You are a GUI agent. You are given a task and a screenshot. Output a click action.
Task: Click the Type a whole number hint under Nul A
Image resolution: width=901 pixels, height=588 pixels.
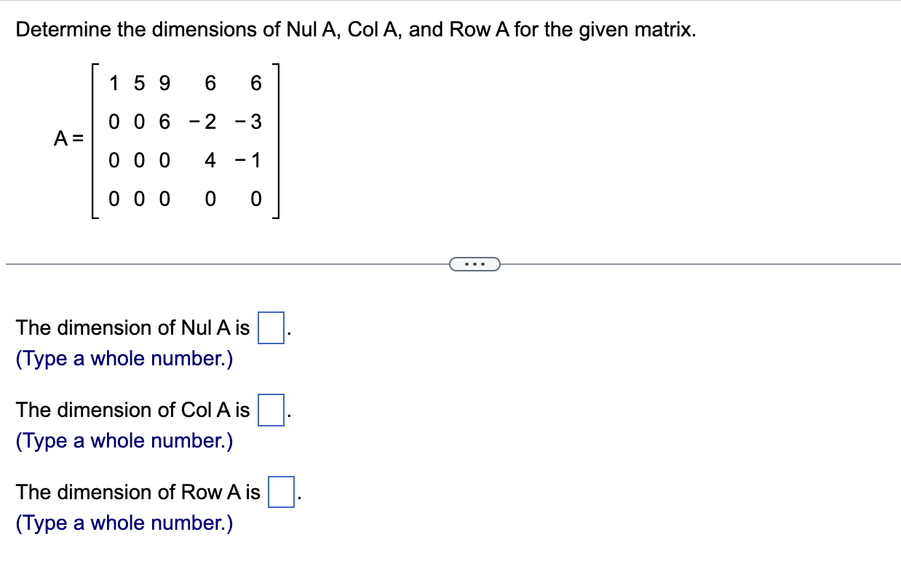pyautogui.click(x=122, y=358)
